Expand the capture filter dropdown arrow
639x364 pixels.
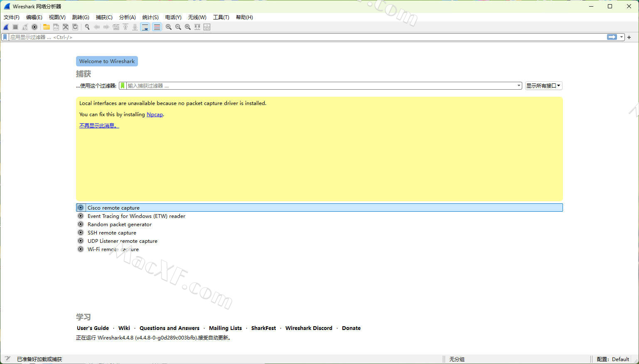tap(519, 86)
